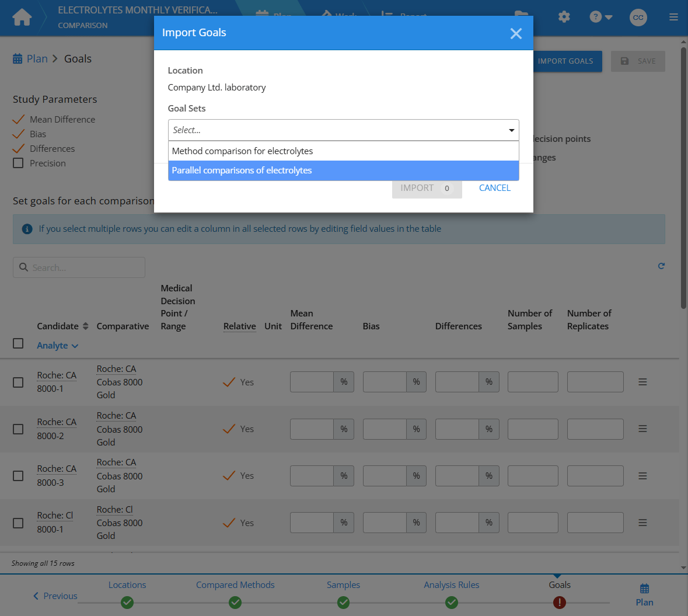Open the settings gear icon
Viewport: 688px width, 616px height.
tap(564, 17)
